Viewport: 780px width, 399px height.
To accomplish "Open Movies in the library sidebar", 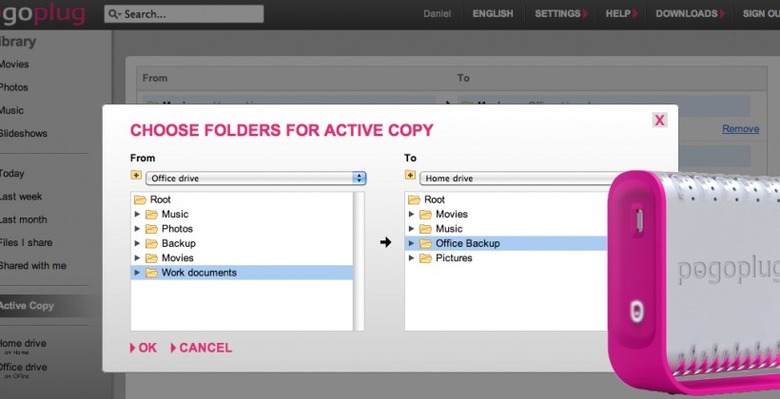I will point(14,64).
